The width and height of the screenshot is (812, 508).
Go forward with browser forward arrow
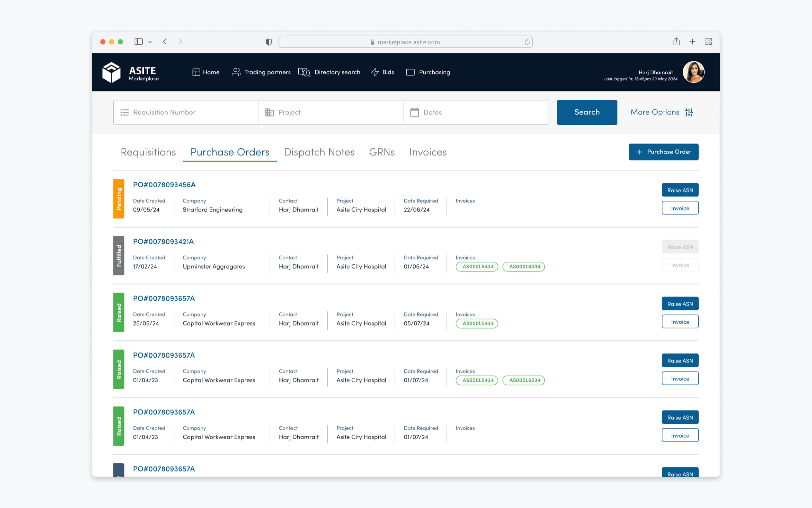pos(180,42)
